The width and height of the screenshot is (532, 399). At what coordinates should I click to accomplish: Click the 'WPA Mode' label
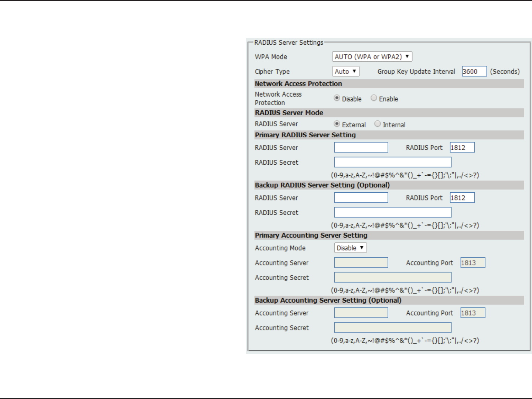pos(271,57)
